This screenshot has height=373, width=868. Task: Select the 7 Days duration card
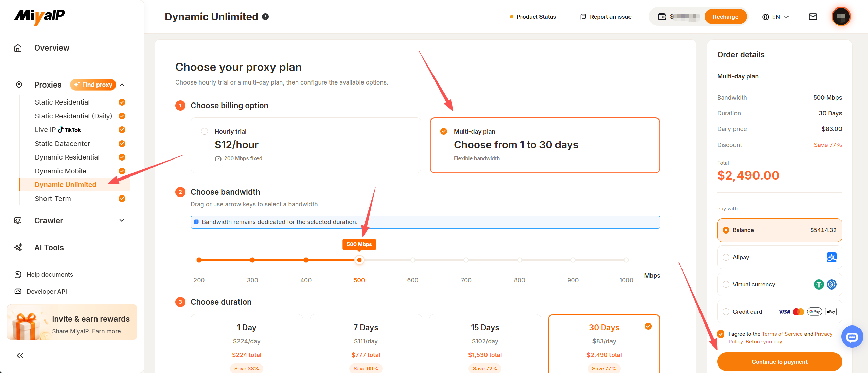[x=366, y=343]
